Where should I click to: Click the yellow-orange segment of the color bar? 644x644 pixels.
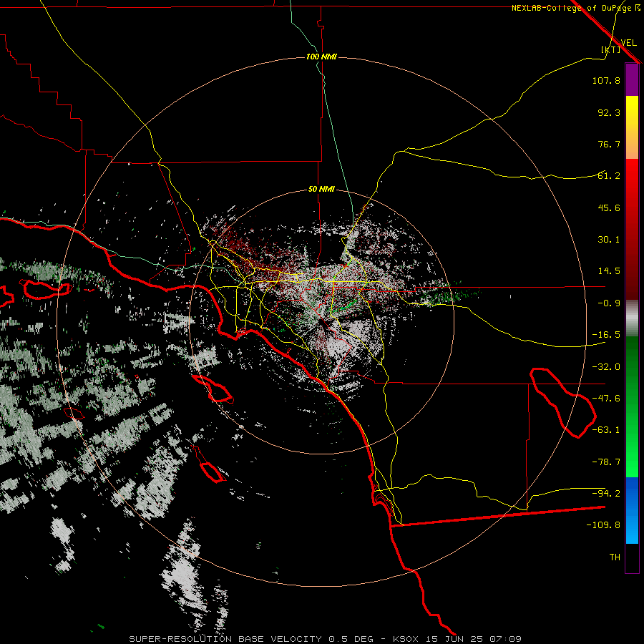[632, 127]
